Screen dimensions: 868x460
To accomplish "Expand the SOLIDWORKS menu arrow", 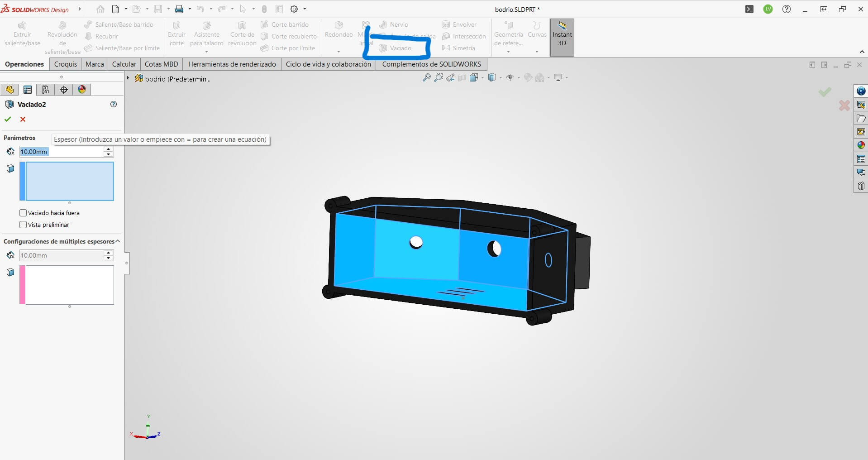I will click(80, 9).
